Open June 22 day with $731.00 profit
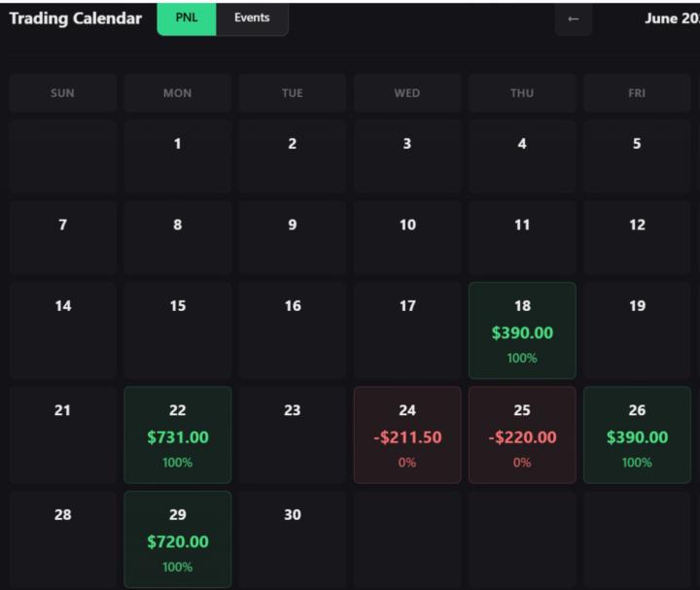700x590 pixels. (178, 434)
